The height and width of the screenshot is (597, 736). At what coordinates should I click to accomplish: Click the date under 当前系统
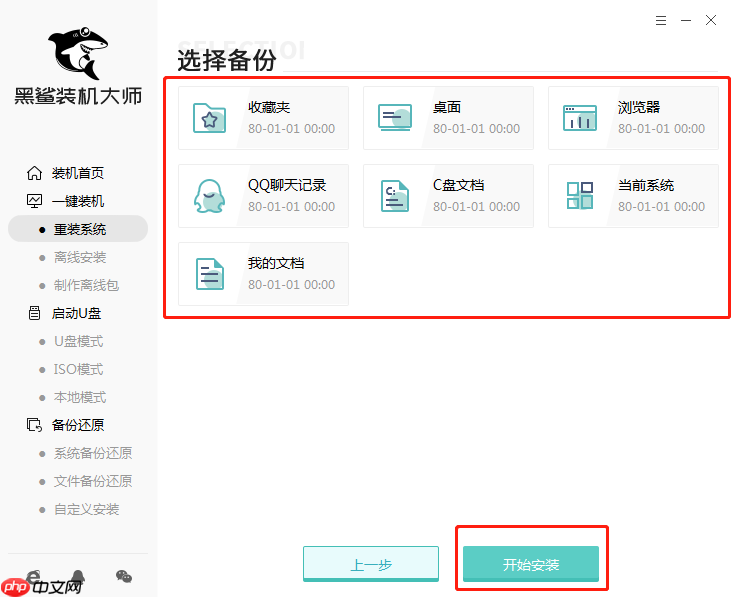click(661, 207)
